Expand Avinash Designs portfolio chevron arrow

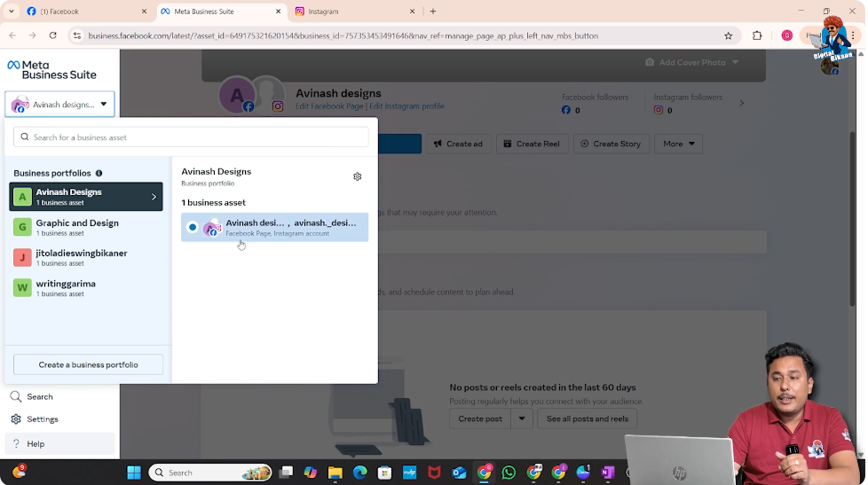tap(154, 196)
